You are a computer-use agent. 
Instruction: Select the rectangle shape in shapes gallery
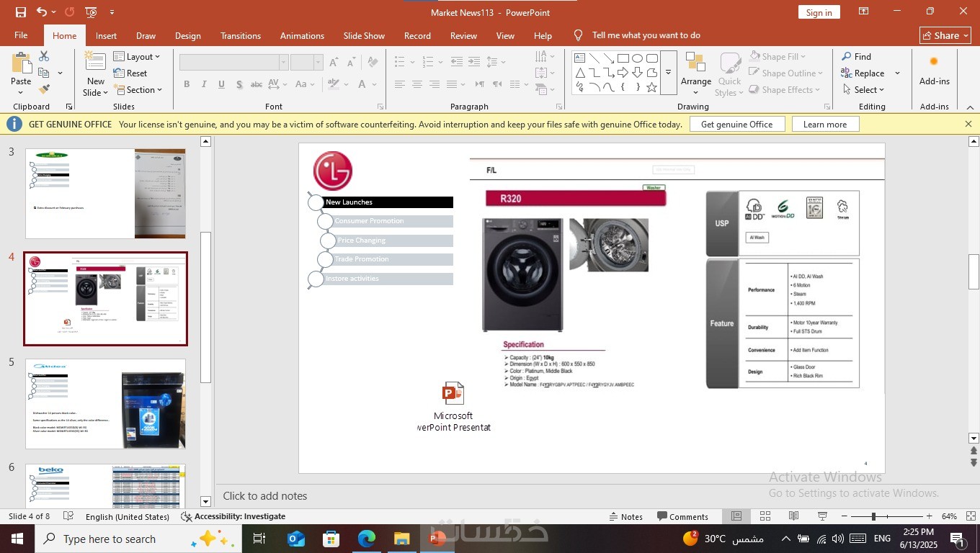(x=623, y=58)
